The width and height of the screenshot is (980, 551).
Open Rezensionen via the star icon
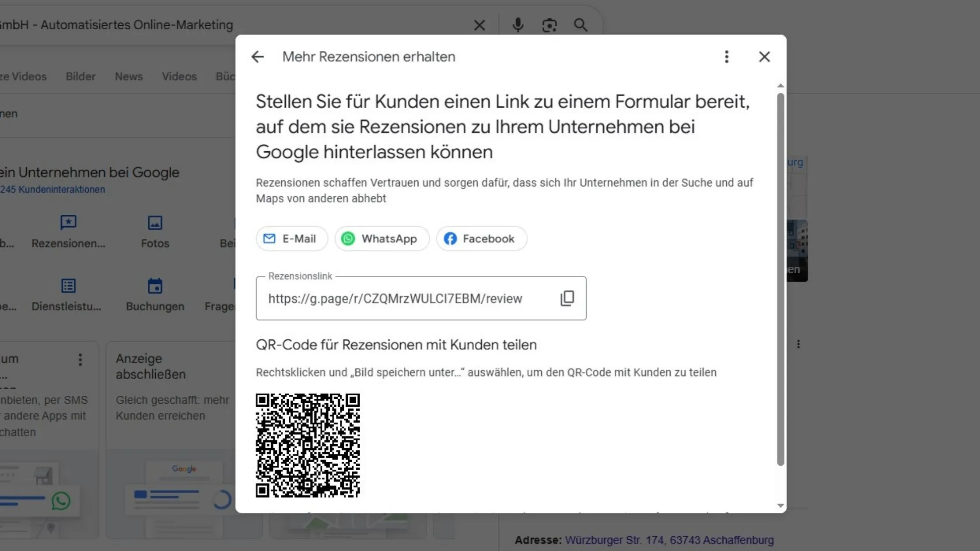point(68,223)
